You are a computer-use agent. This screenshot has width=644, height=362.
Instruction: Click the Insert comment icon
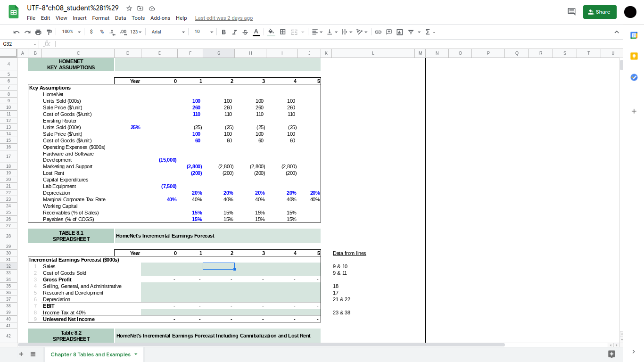pos(388,32)
